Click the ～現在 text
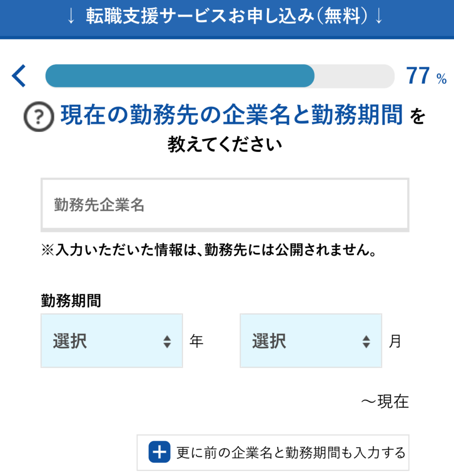Viewport: 454px width, 476px height. click(385, 402)
